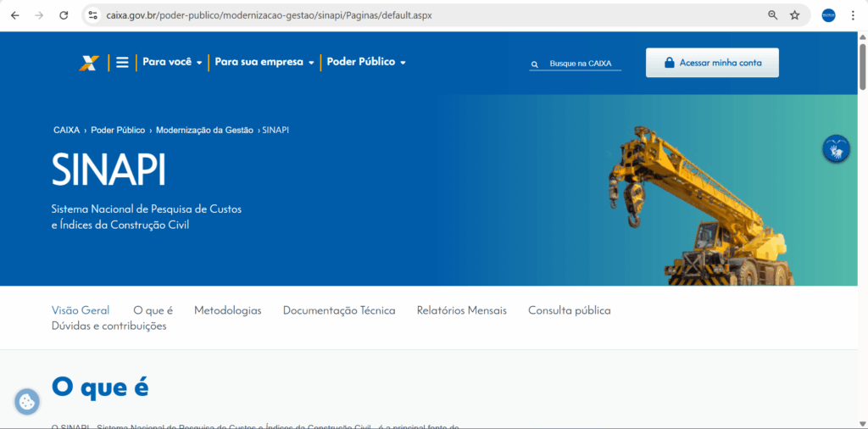The width and height of the screenshot is (868, 429).
Task: Click the CAIXA logo
Action: [x=88, y=63]
